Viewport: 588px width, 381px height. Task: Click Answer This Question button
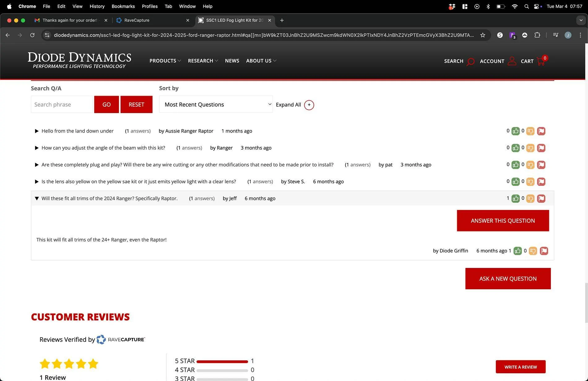[503, 221]
